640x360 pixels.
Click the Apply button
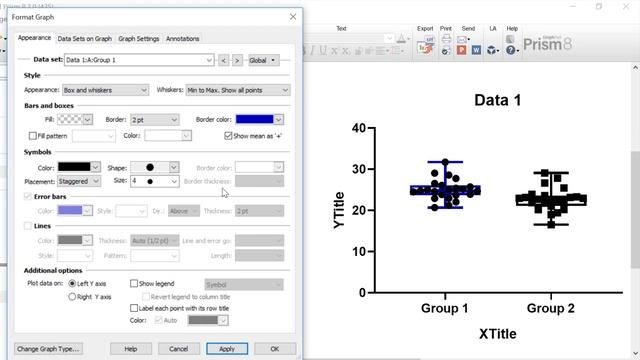click(227, 349)
